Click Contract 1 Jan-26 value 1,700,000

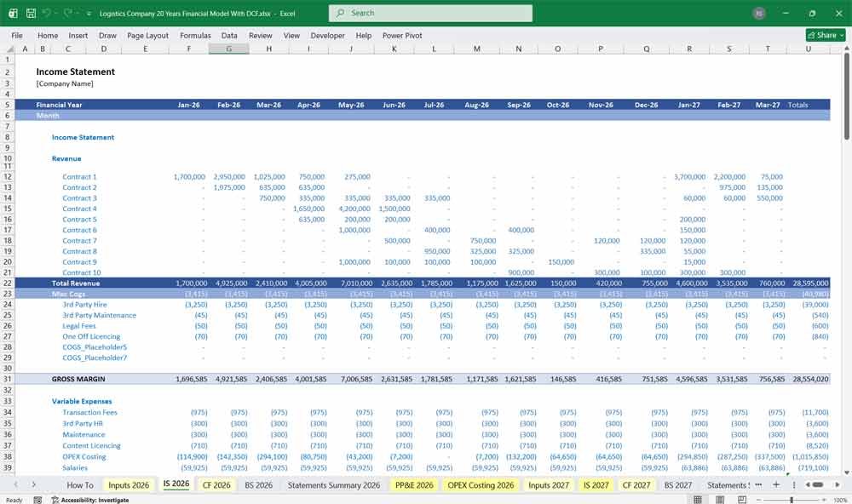(189, 176)
